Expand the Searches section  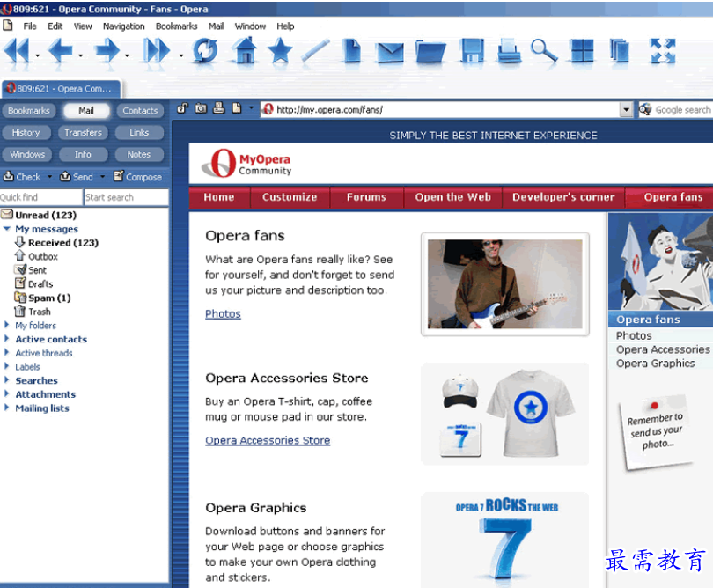tap(7, 379)
